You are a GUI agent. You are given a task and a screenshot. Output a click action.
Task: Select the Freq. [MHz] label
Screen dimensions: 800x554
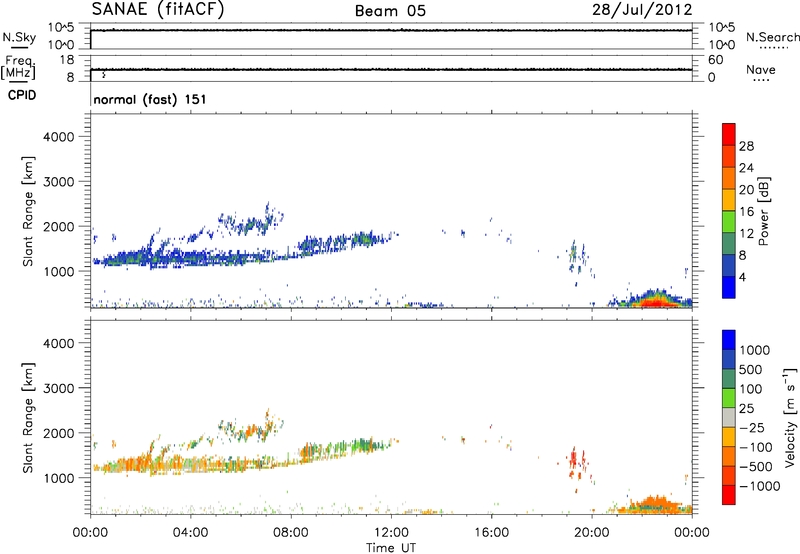[18, 68]
